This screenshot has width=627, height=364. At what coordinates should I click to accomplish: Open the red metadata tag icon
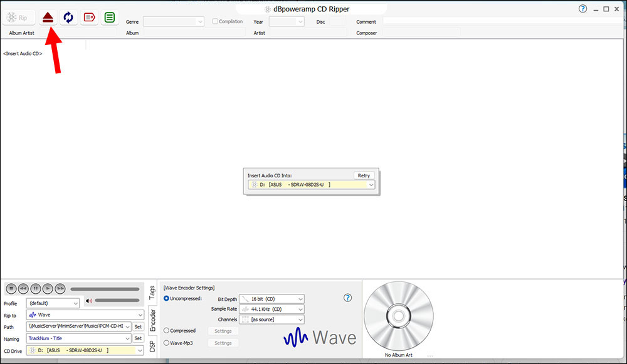[88, 18]
